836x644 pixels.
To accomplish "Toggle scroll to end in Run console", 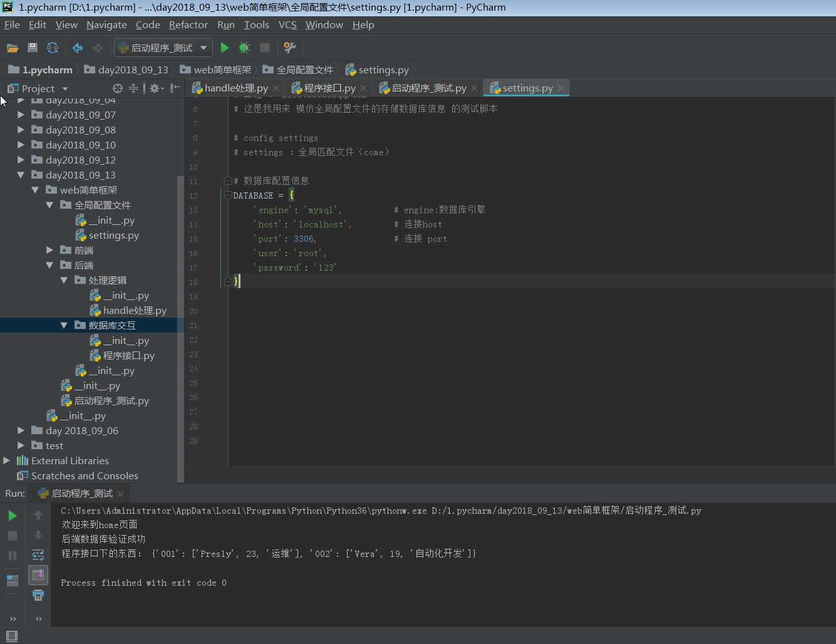I will pos(38,575).
